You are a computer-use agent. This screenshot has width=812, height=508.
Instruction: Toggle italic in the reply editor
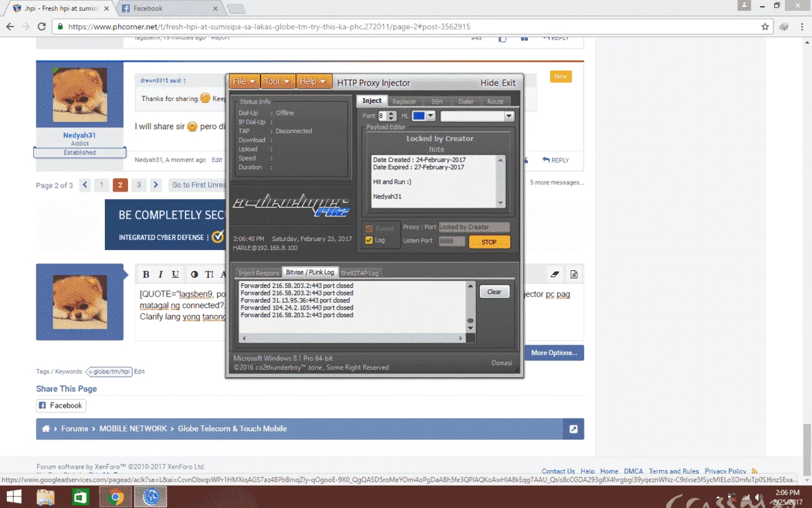point(160,274)
